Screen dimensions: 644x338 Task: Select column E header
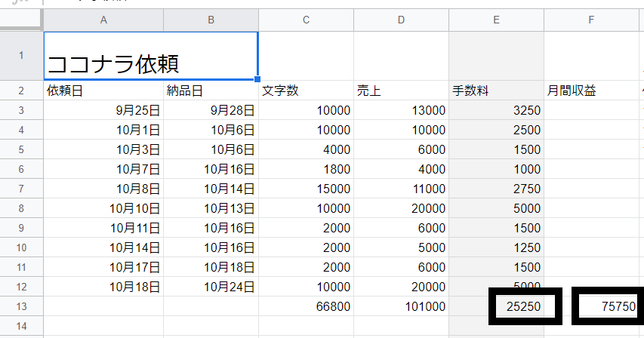click(496, 20)
